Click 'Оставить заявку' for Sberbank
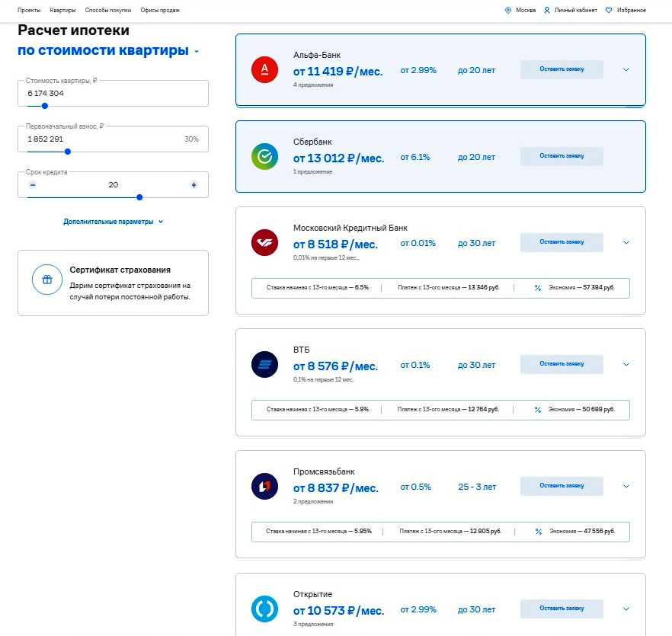 coord(562,156)
